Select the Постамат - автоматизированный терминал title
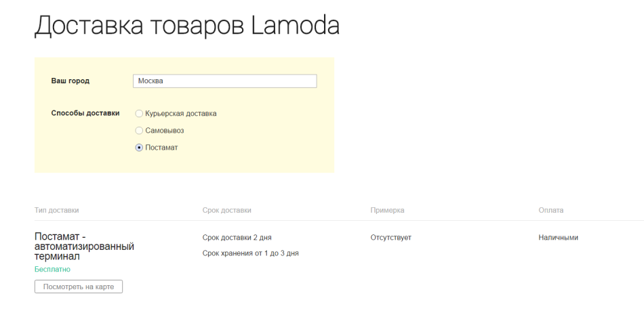Viewport: 644px width, 317px height. (84, 247)
